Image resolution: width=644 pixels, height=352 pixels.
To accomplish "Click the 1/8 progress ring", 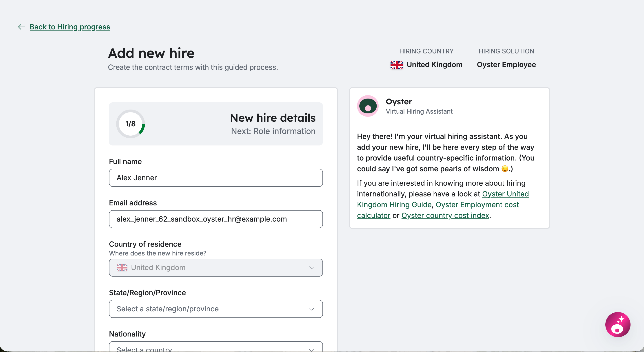I will pos(131,124).
